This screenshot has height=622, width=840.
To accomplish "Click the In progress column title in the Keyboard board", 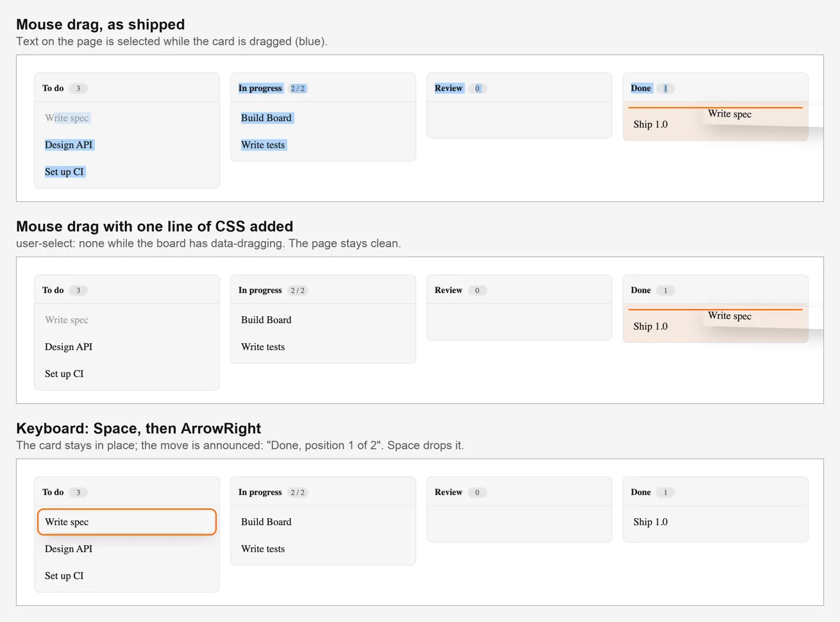I will pyautogui.click(x=260, y=492).
